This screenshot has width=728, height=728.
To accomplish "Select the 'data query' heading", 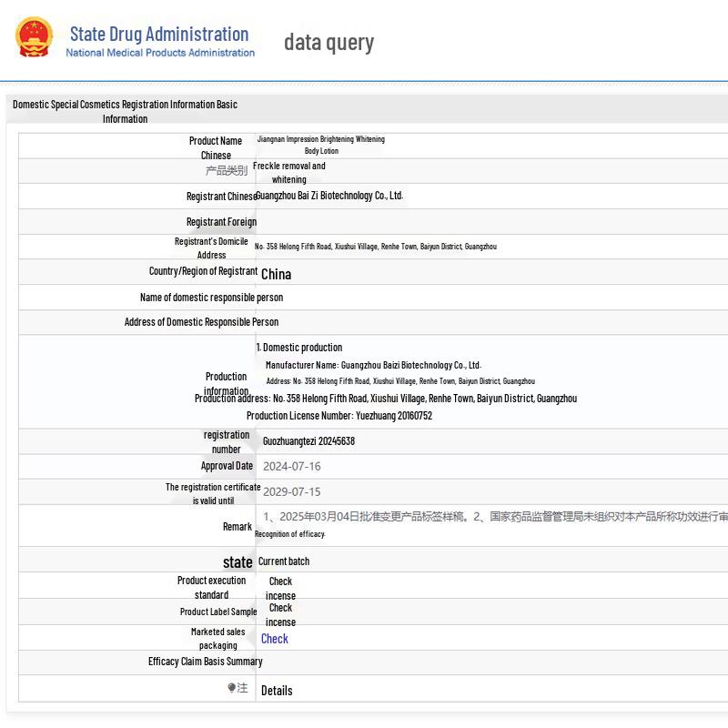I will click(329, 43).
